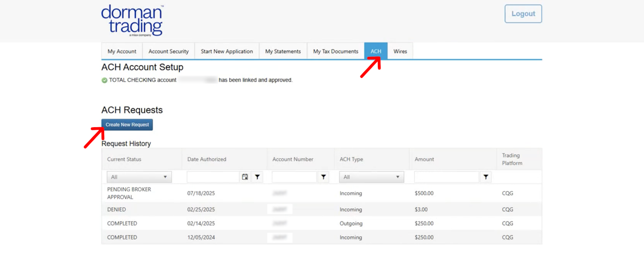Screen dimensions: 644x261
Task: Switch to the My Account tab
Action: coord(122,51)
